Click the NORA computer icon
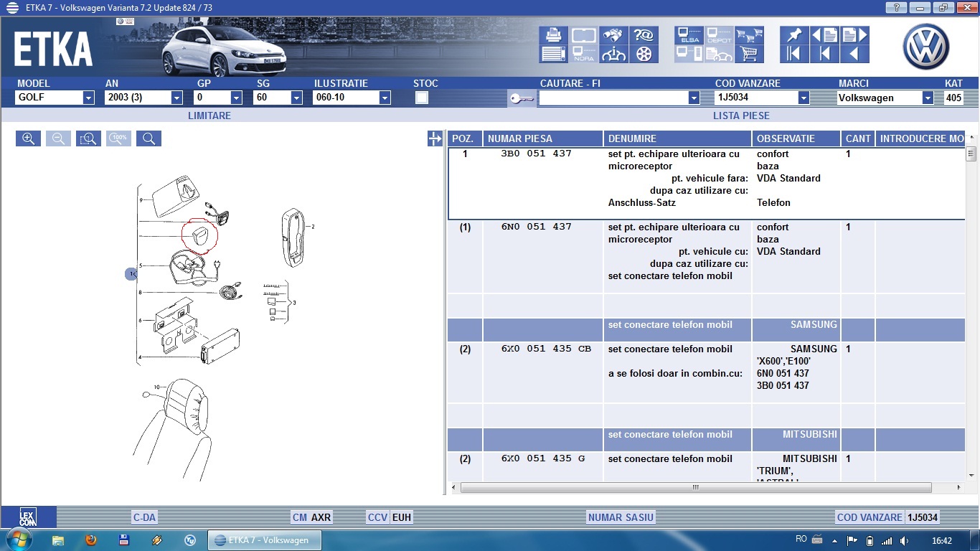980x551 pixels. click(583, 54)
